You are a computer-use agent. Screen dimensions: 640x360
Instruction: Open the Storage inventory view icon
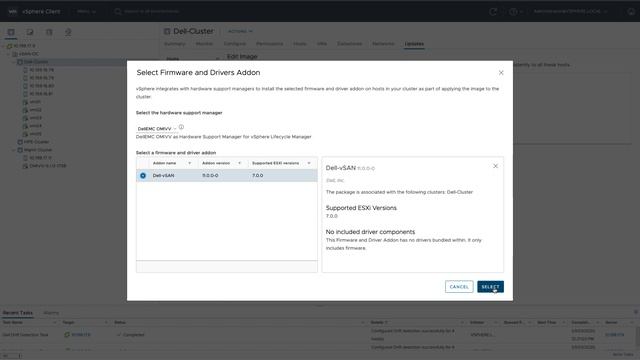tap(49, 32)
